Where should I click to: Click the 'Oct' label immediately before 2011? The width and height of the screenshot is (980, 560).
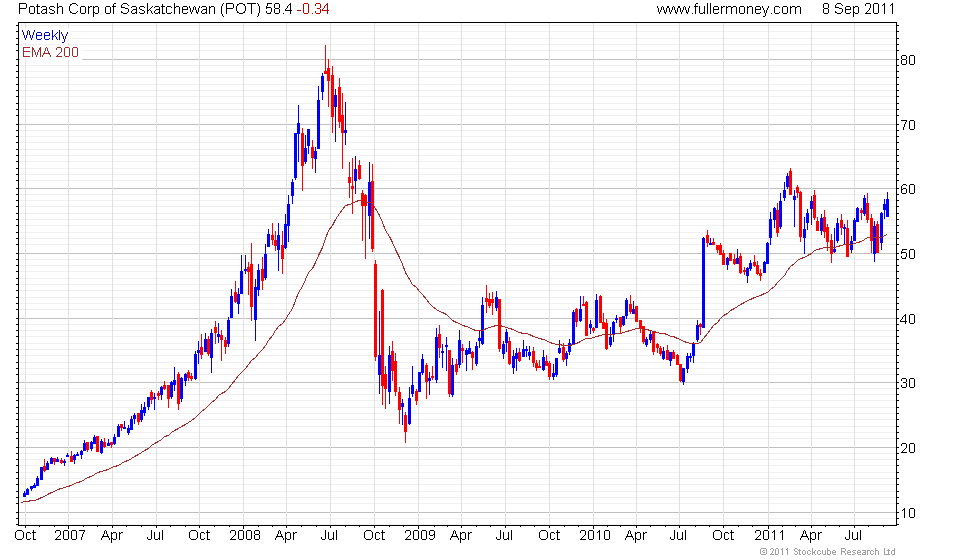click(x=723, y=536)
